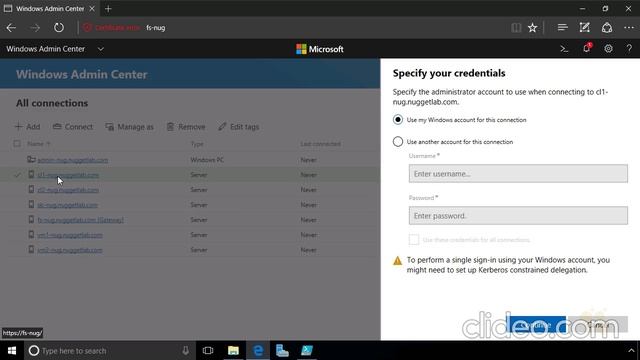Screen dimensions: 640x360
Task: Open the web notes pen icon
Action: pyautogui.click(x=584, y=27)
